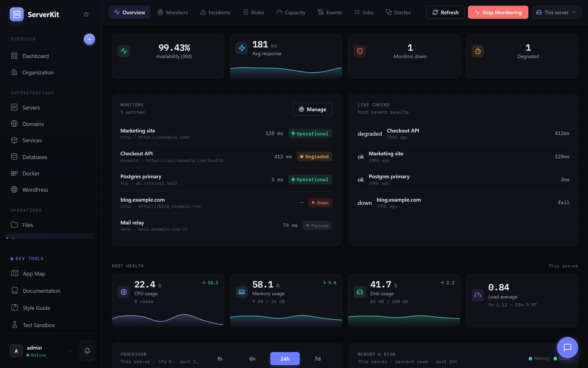Switch to the Monitors tab
This screenshot has height=368, width=588.
173,12
